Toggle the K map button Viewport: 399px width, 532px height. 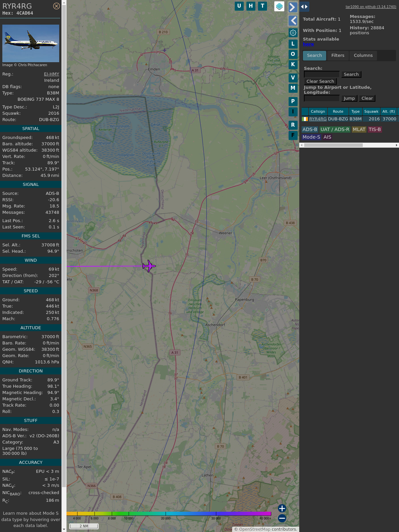293,64
